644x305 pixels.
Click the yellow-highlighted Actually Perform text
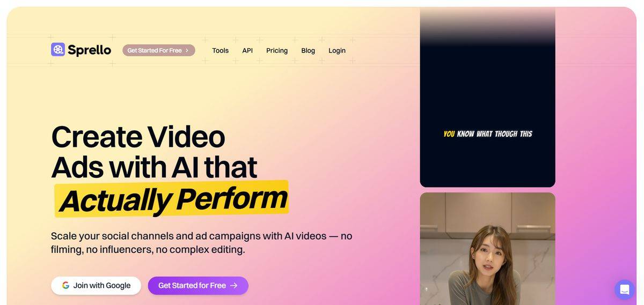click(x=172, y=199)
